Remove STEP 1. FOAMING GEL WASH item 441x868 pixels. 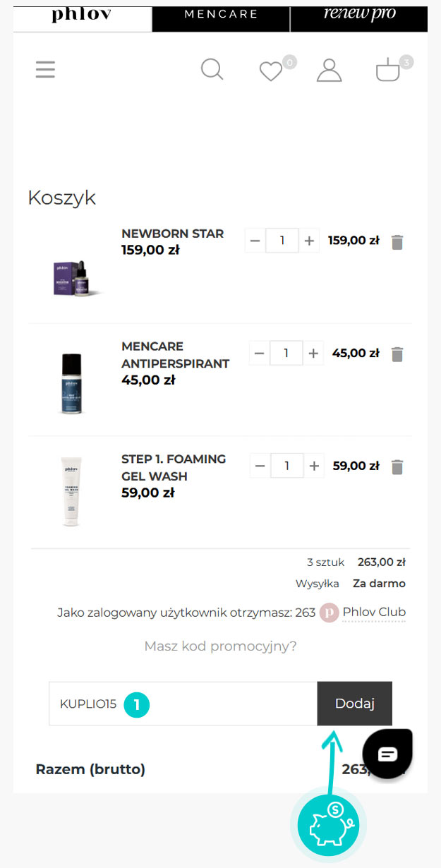(x=397, y=467)
